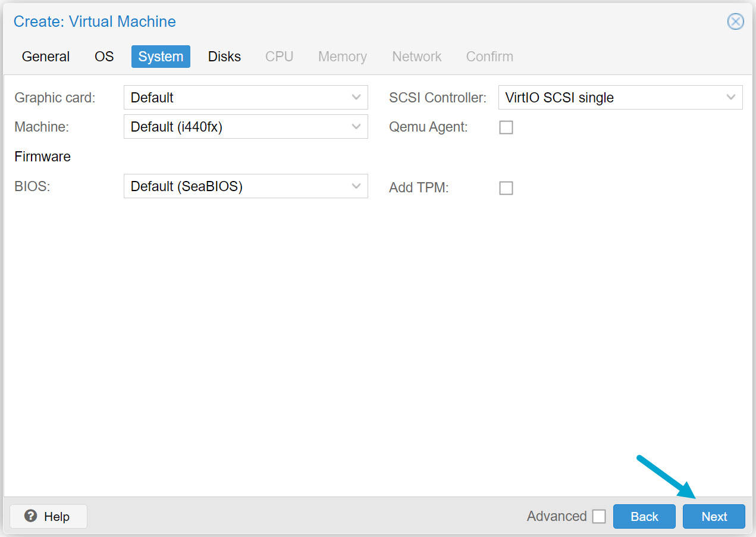Switch to the OS tab

coord(104,56)
